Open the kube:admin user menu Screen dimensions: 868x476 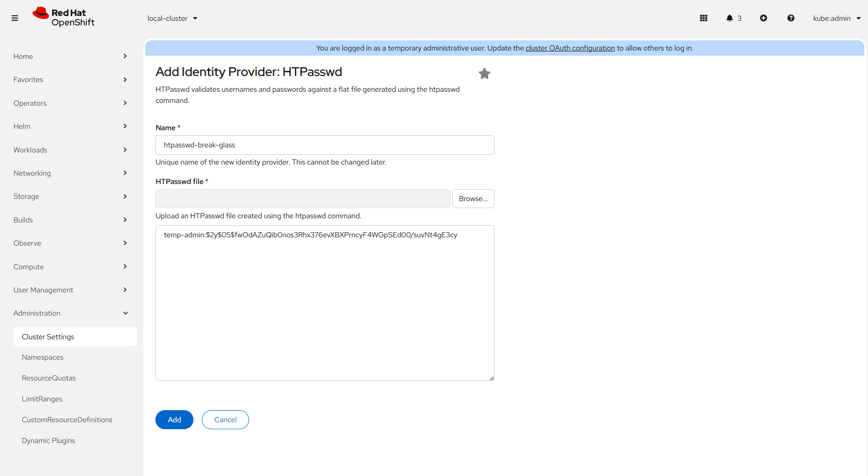(836, 19)
